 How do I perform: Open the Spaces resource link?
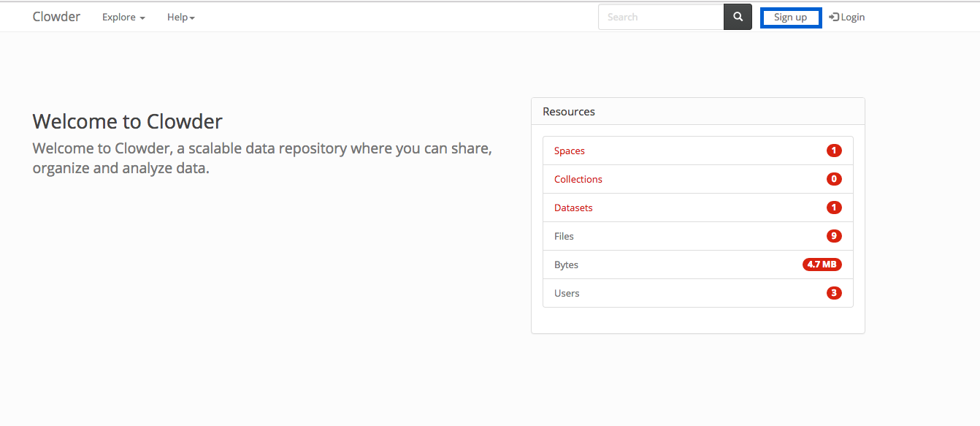tap(570, 151)
